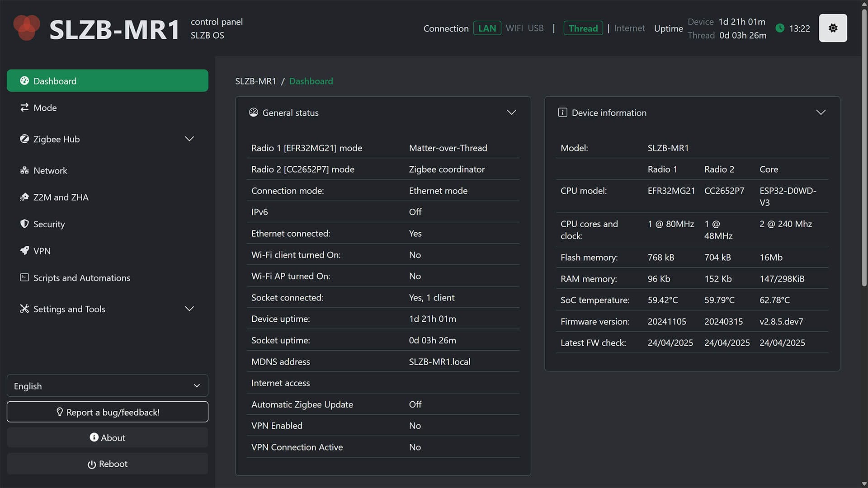The height and width of the screenshot is (488, 868).
Task: Open Z2M and ZHA page
Action: pyautogui.click(x=61, y=197)
